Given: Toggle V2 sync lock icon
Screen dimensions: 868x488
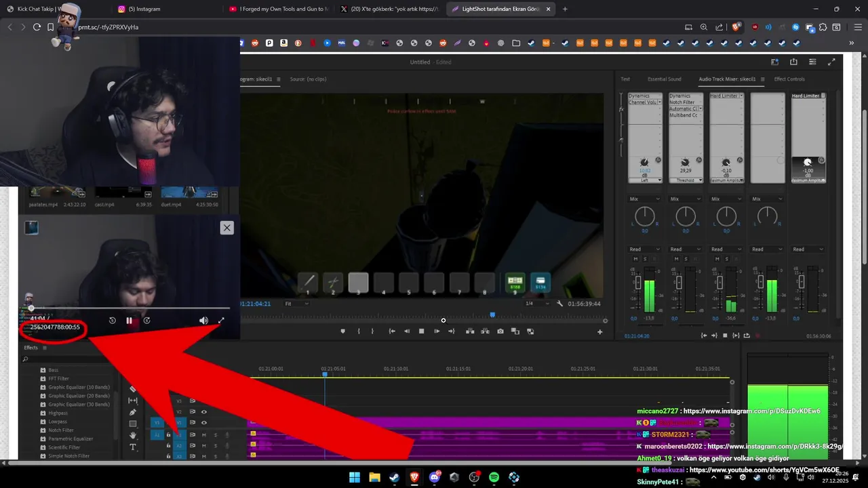Looking at the screenshot, I should (x=193, y=411).
